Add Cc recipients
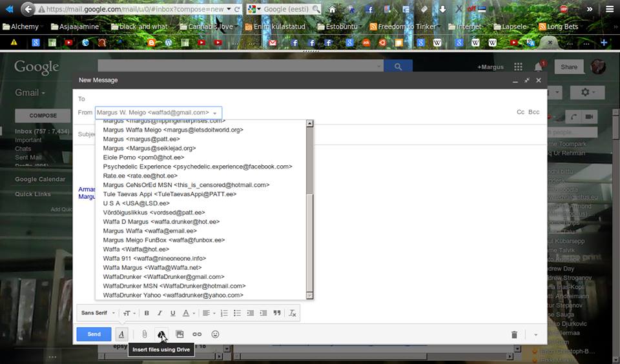620x364 pixels. click(x=521, y=112)
